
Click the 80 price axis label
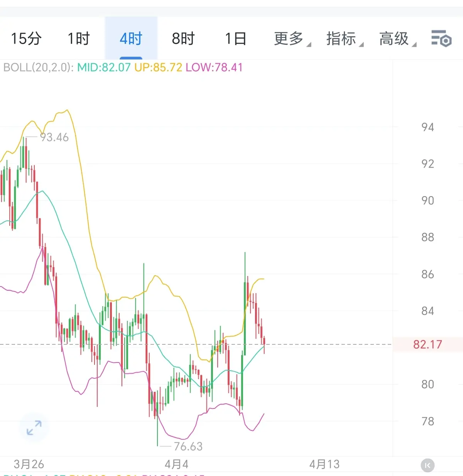tap(428, 384)
